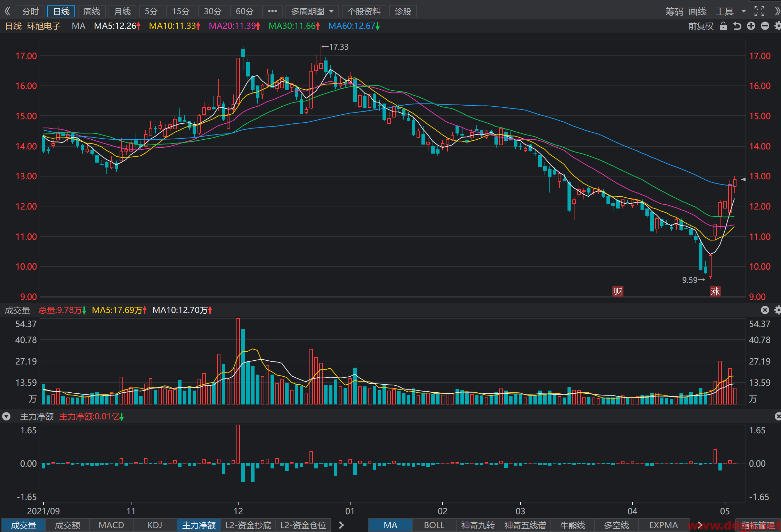The width and height of the screenshot is (781, 532).
Task: Click the 主力净额:0.01亿 readout
Action: click(91, 416)
